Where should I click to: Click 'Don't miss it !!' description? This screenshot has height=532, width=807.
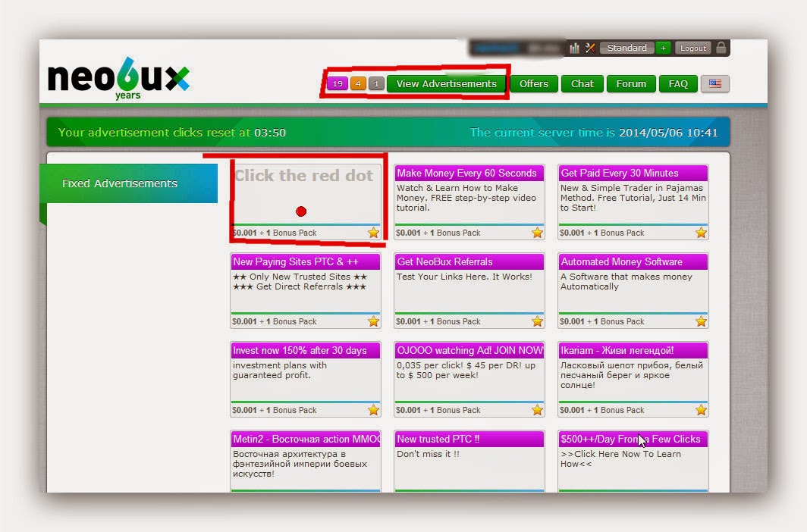point(428,454)
